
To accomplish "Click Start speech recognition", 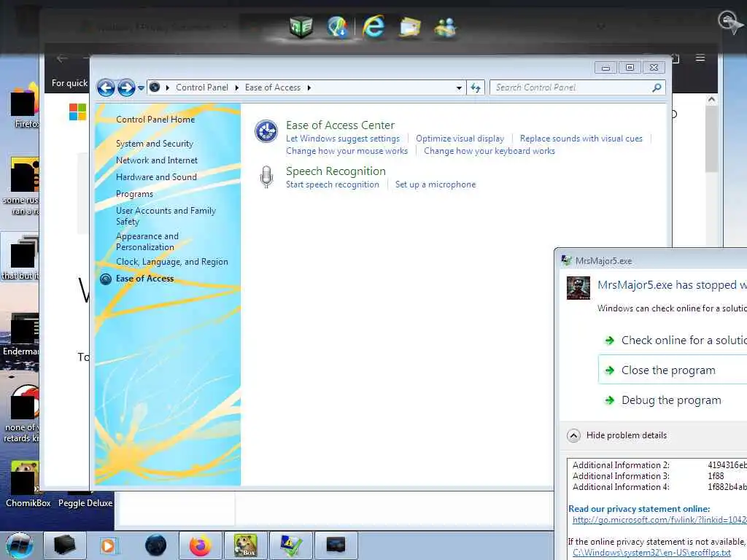I will (x=333, y=184).
